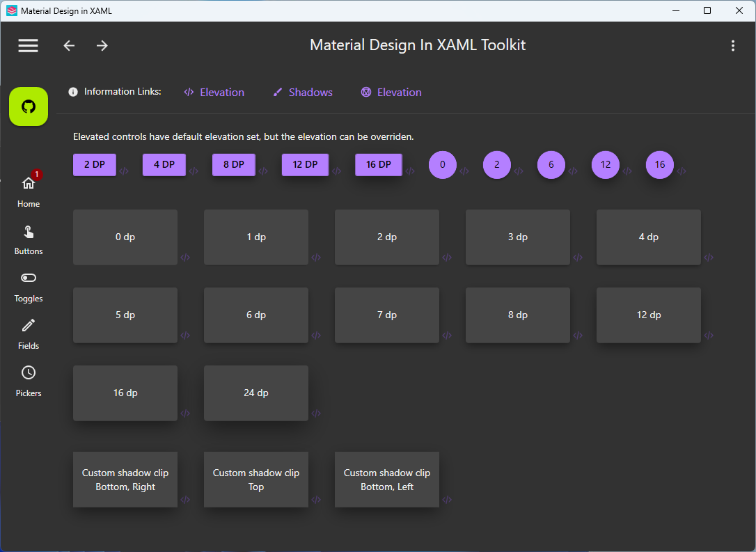756x552 pixels.
Task: Maximize the Material Design in XAML window
Action: click(707, 10)
